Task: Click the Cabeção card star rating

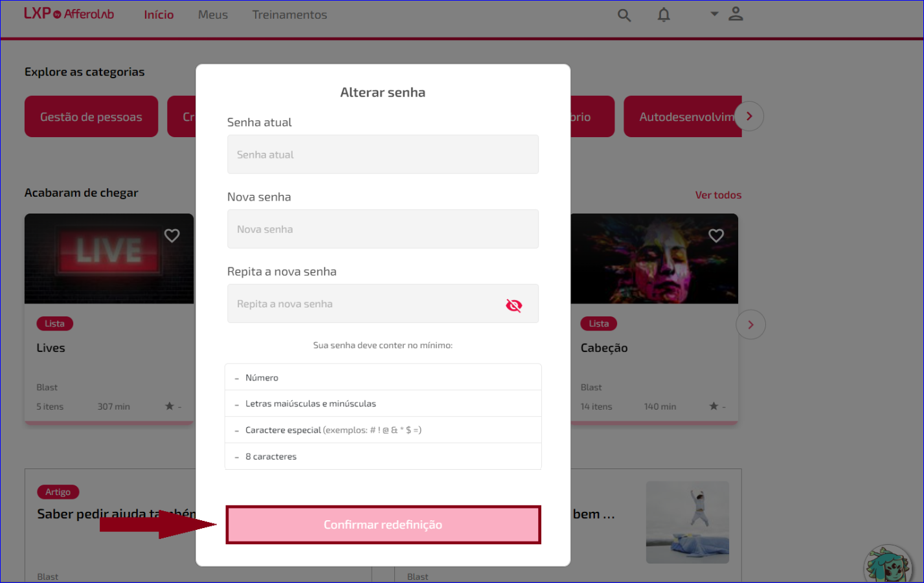Action: 717,406
